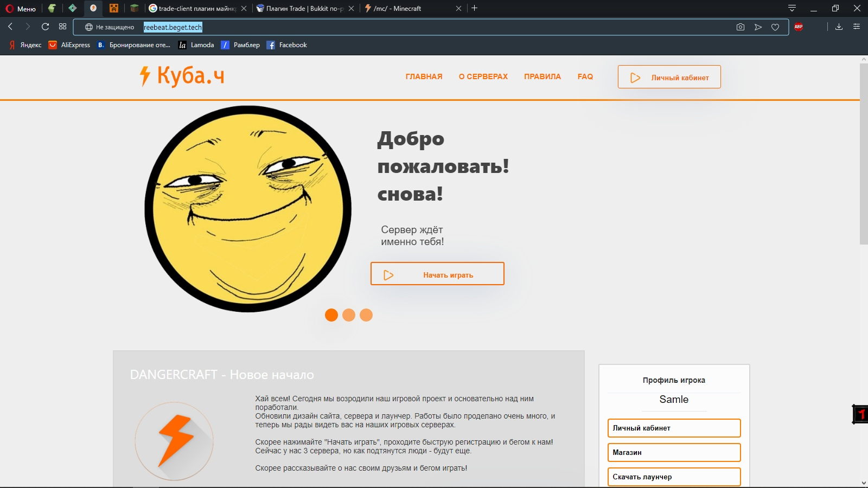Select the first slider dot
The height and width of the screenshot is (488, 868).
point(331,315)
